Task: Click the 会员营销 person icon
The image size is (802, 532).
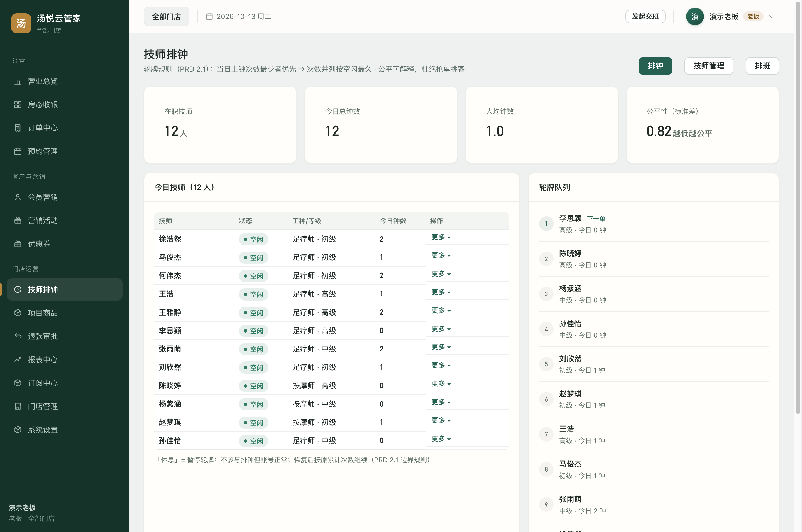Action: (x=18, y=197)
